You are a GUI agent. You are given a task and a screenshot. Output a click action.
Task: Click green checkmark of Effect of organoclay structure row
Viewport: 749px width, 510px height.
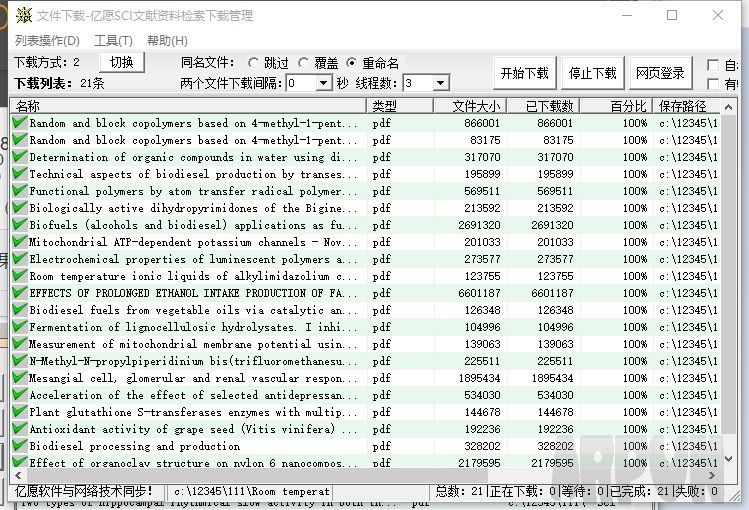(x=20, y=462)
